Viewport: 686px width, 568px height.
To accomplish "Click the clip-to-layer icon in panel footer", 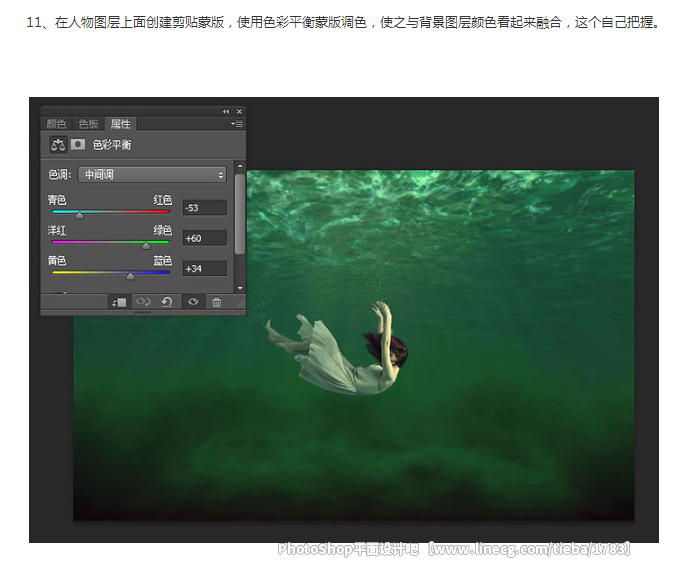I will [119, 302].
